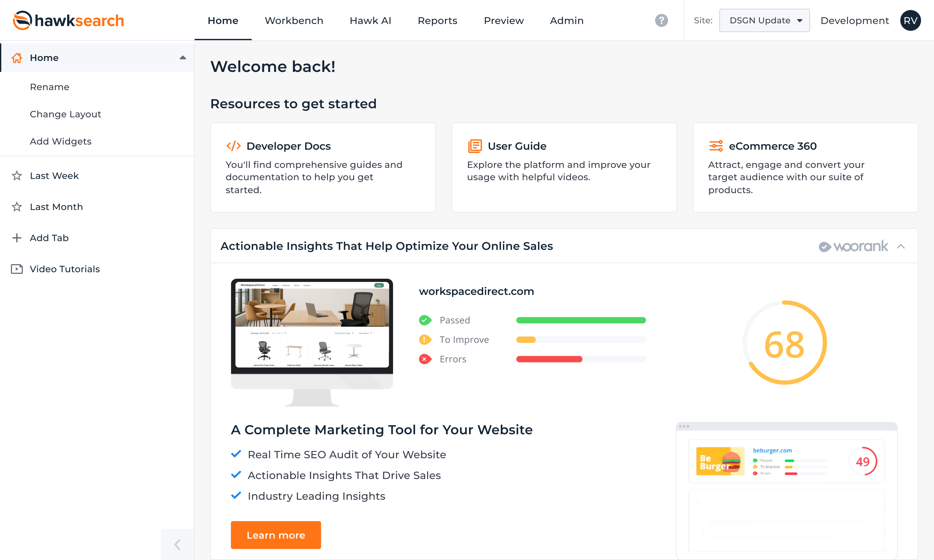Open the DSGN Update site dropdown
Image resolution: width=934 pixels, height=560 pixels.
(x=764, y=20)
